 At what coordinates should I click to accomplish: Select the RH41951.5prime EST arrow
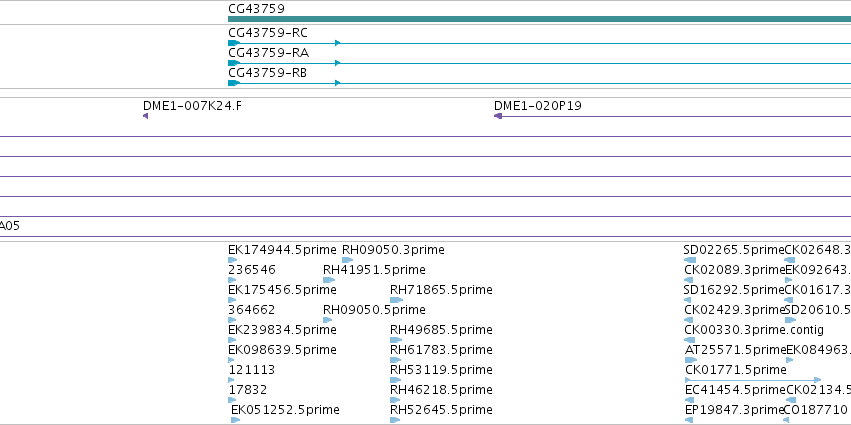click(329, 280)
